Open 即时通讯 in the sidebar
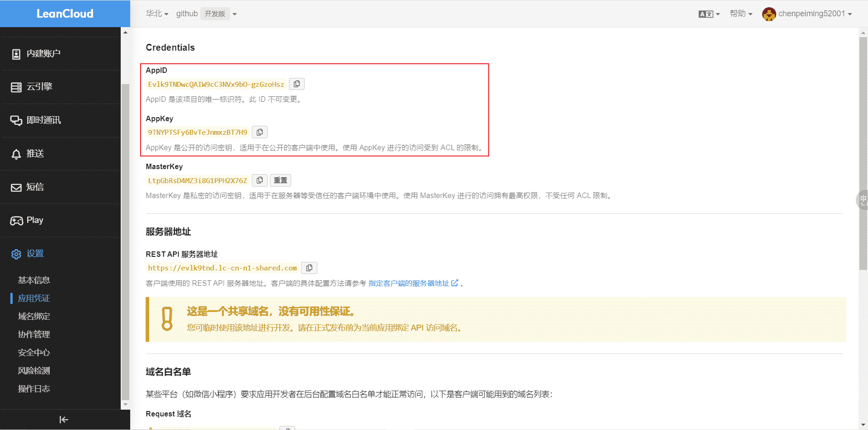The image size is (868, 430). coord(60,120)
